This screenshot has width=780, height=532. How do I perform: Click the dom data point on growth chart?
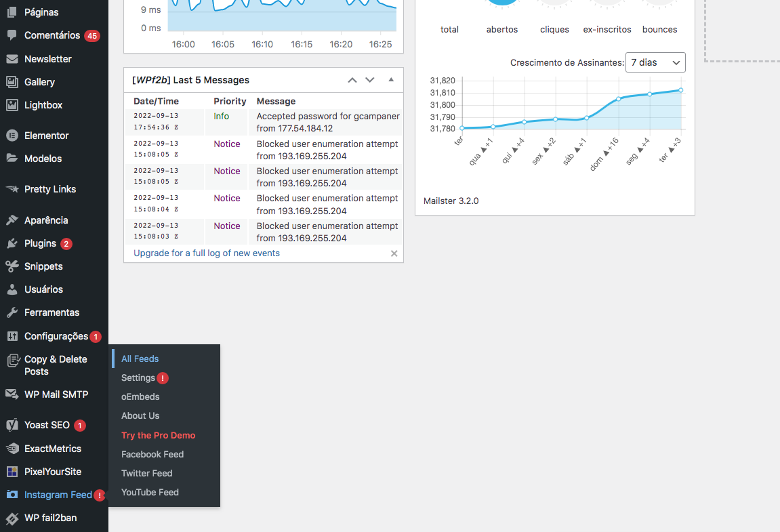[618, 99]
